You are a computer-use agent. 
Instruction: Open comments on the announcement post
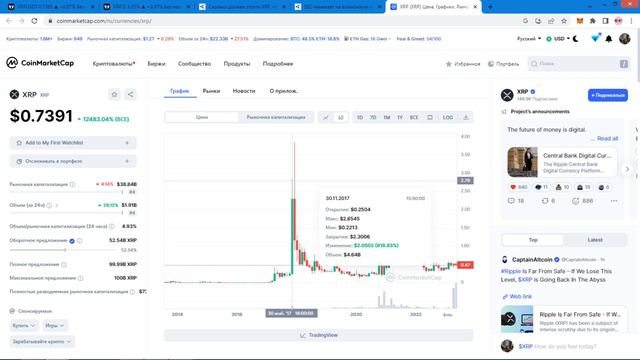pyautogui.click(x=516, y=201)
